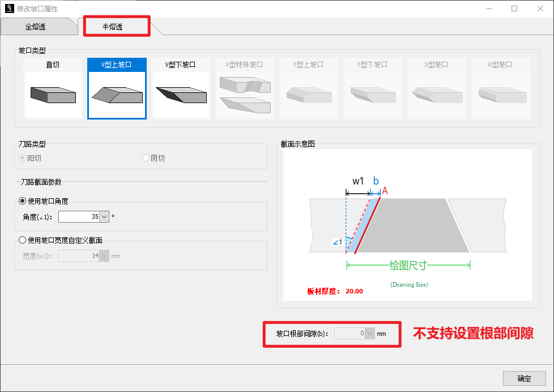This screenshot has width=554, height=392.
Task: Select the Y型上坡口 groove type
Action: point(309,88)
